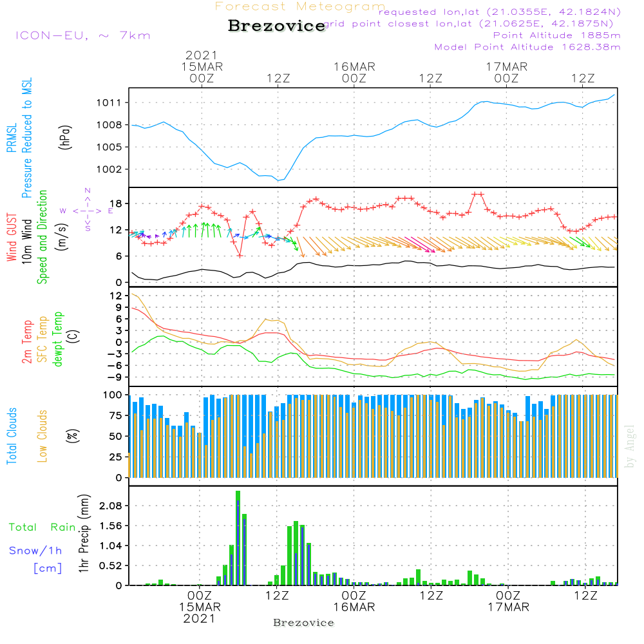Viewport: 644px width, 644px height.
Task: Select the 'requested lon,lat (21.0355E, 42.1824N)' line
Action: 500,12
